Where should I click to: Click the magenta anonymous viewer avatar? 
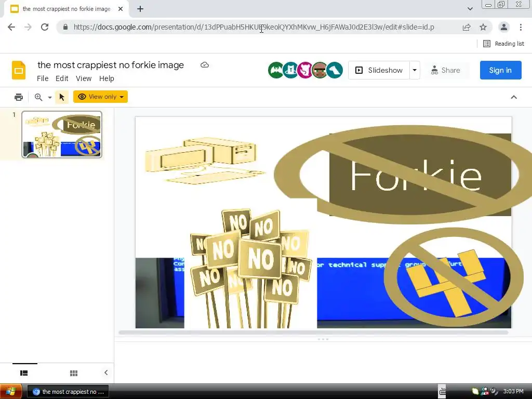305,70
